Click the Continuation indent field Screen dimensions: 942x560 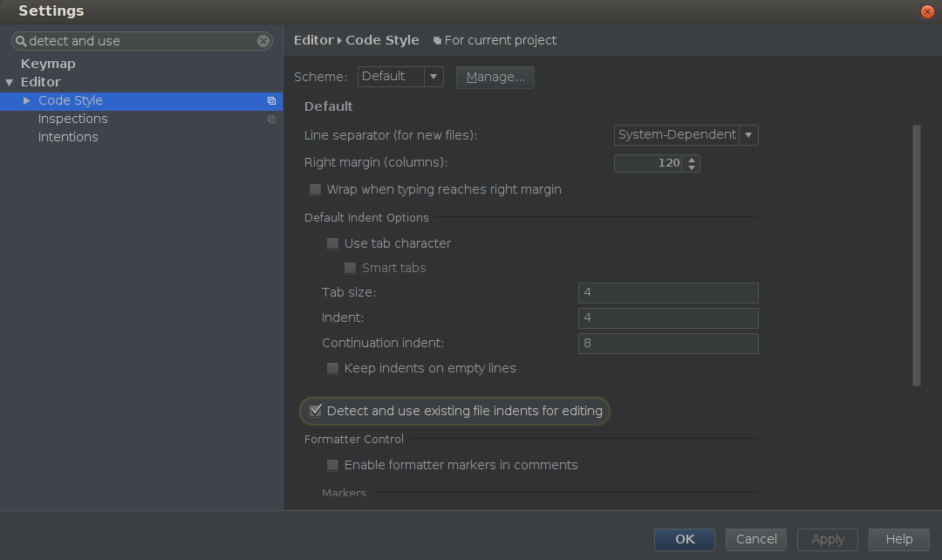click(668, 344)
